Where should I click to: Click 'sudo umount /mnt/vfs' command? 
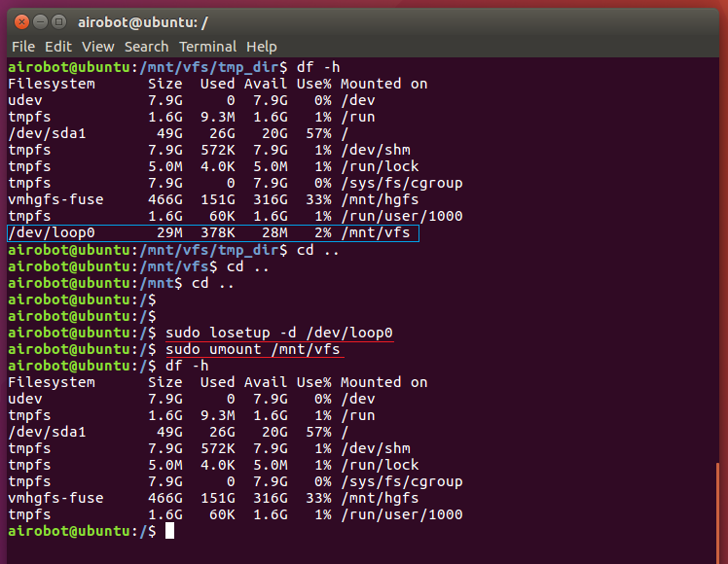coord(253,349)
